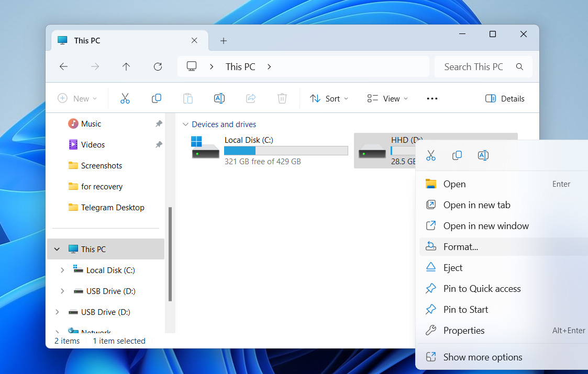Click the Paste icon in the Explorer toolbar
588x374 pixels.
(188, 98)
